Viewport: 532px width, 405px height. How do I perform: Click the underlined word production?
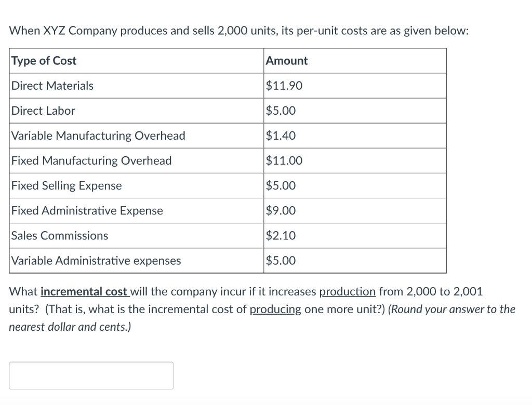point(348,291)
